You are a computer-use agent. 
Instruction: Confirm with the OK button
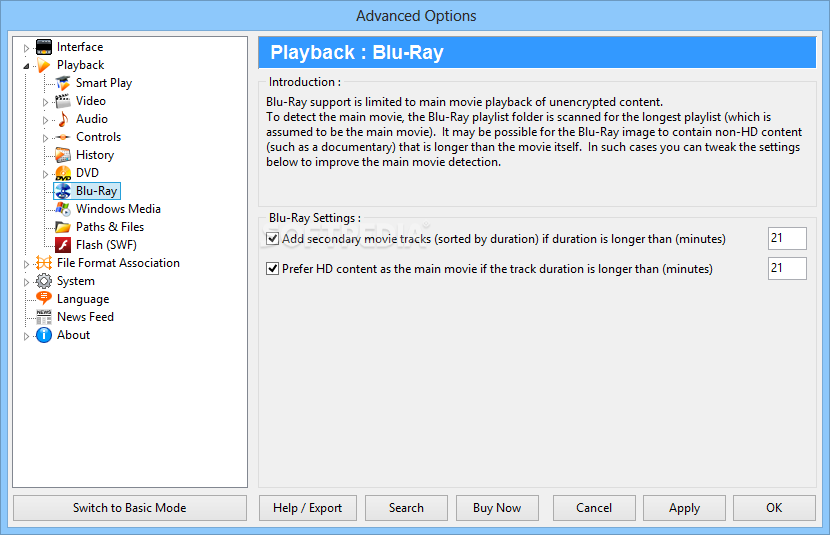tap(774, 508)
